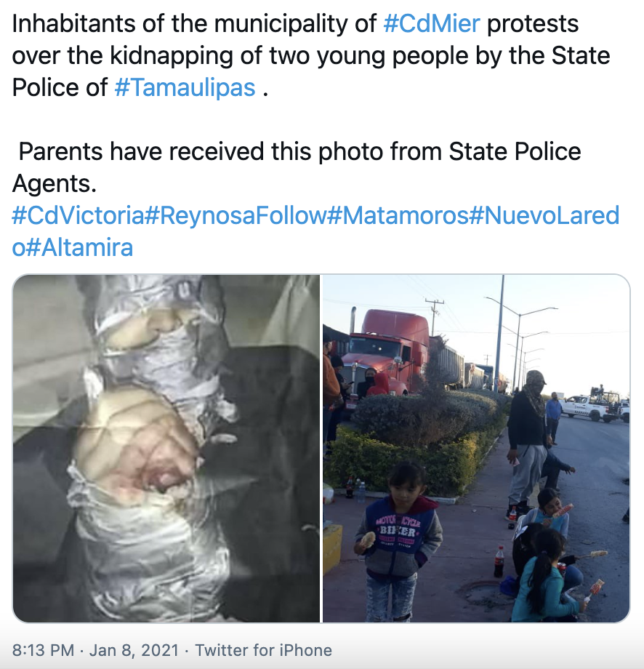Open the right street protest photo

(x=476, y=449)
